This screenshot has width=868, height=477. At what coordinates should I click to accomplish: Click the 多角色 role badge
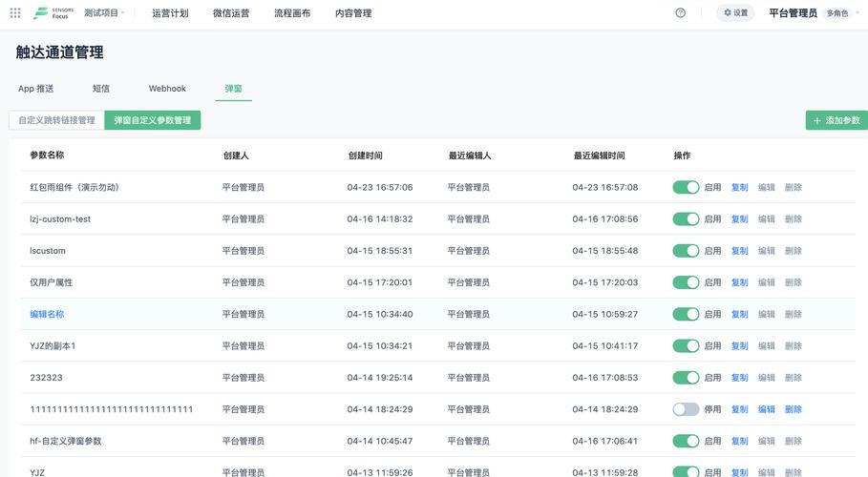837,13
